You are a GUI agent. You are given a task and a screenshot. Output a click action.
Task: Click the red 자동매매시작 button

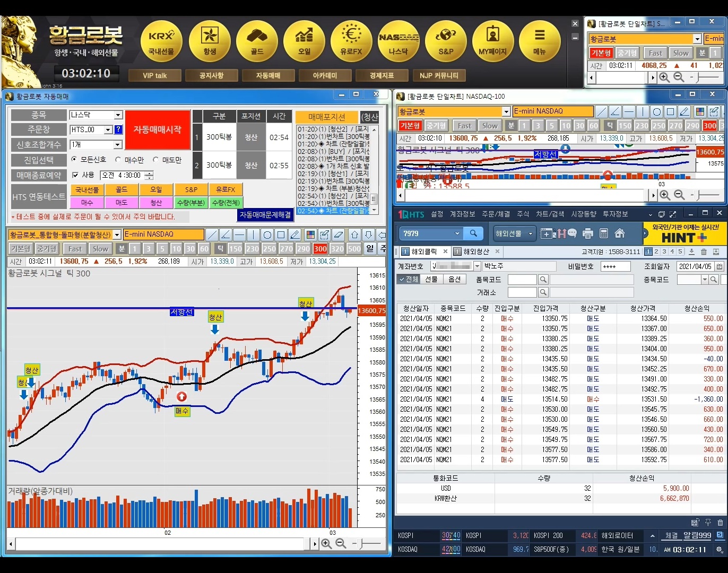click(x=158, y=129)
